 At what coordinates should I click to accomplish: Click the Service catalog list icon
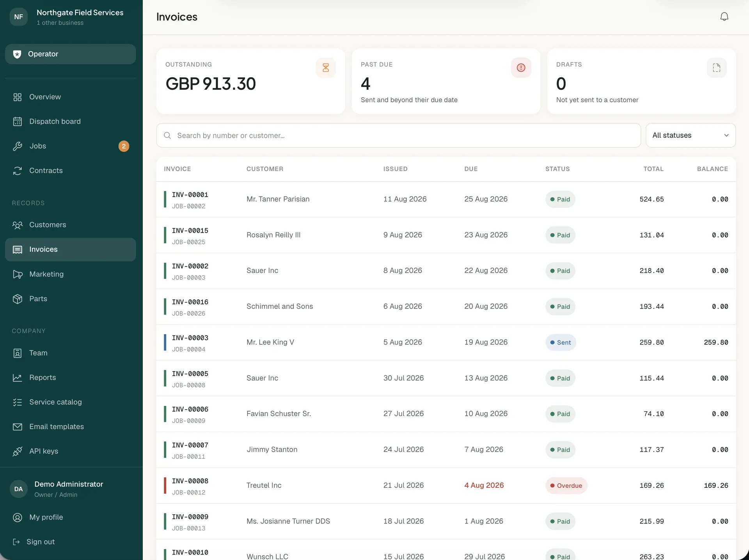tap(18, 402)
